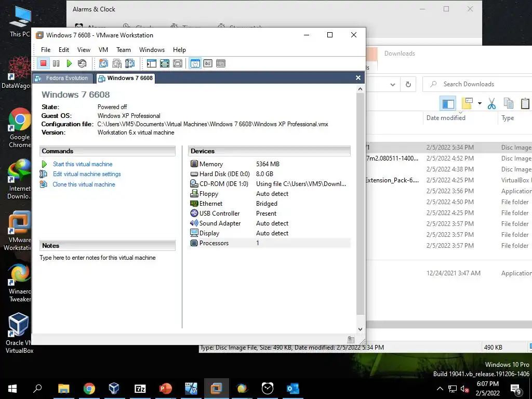Select the Summary view toolbar icon
Screen dimensions: 532x399
coord(195,63)
